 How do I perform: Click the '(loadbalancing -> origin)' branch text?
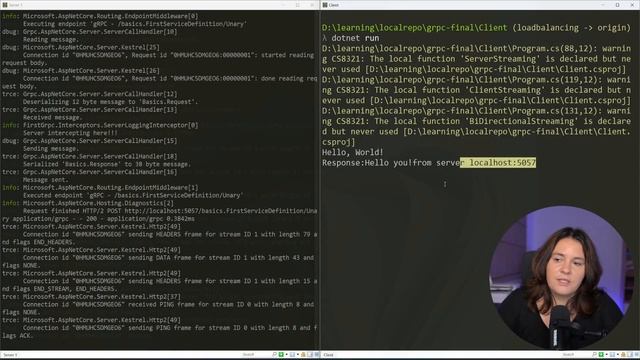[571, 28]
